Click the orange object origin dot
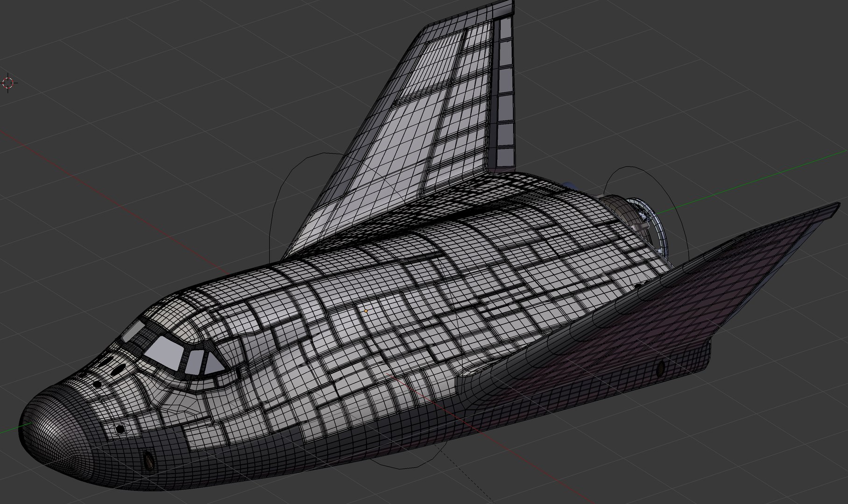The height and width of the screenshot is (504, 848). pyautogui.click(x=366, y=310)
